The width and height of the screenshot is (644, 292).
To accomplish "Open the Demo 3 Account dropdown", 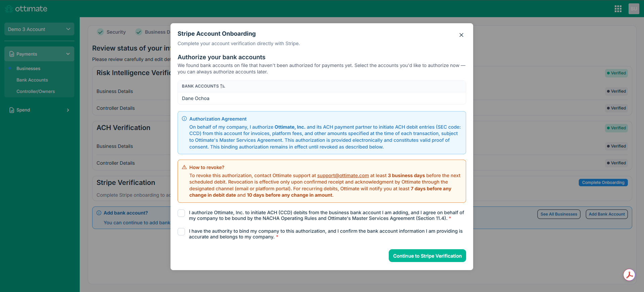I will (39, 29).
